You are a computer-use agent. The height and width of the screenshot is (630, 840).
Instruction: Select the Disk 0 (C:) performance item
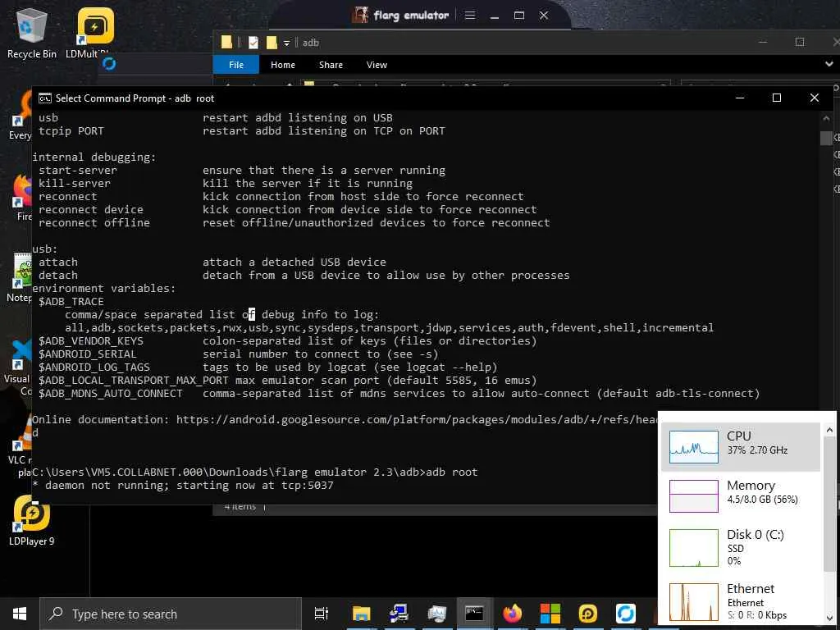(741, 547)
